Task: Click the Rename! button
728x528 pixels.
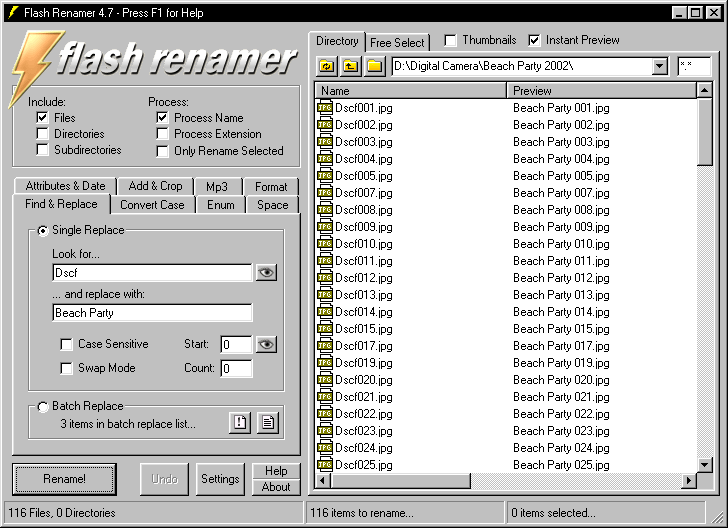Action: (64, 479)
